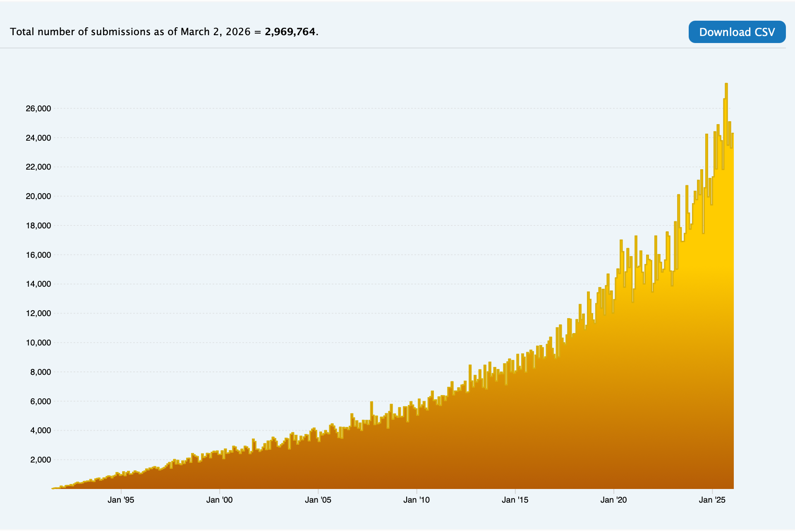The image size is (795, 532).
Task: Click the bold total count 2,969,764
Action: point(291,32)
